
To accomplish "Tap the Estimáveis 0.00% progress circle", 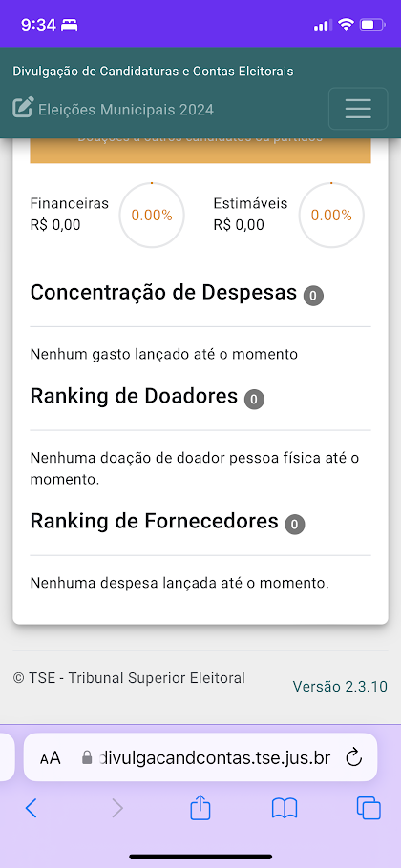I will 331,215.
